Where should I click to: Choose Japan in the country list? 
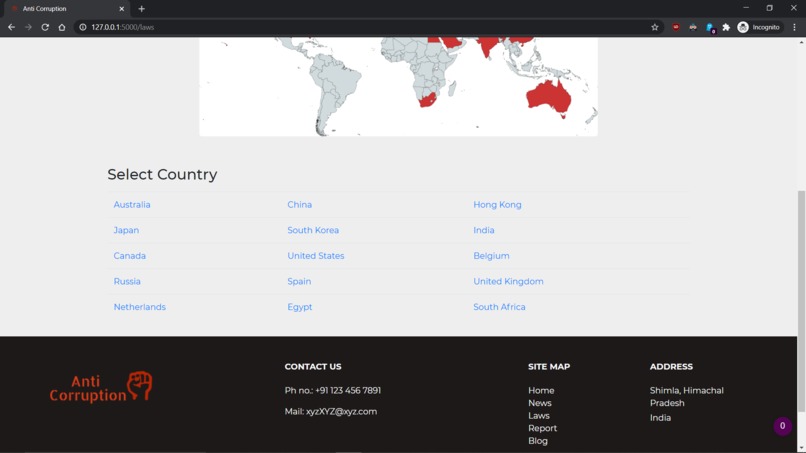(x=126, y=230)
